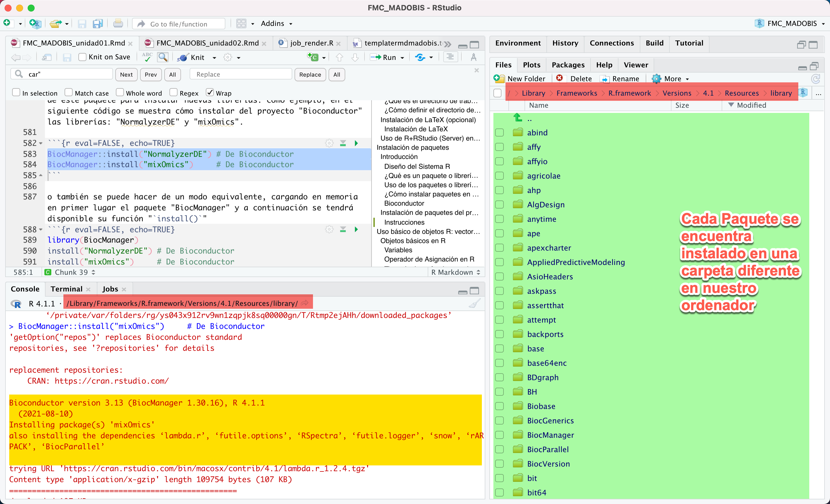This screenshot has width=830, height=504.
Task: Enable Regex search checkbox
Action: [173, 92]
